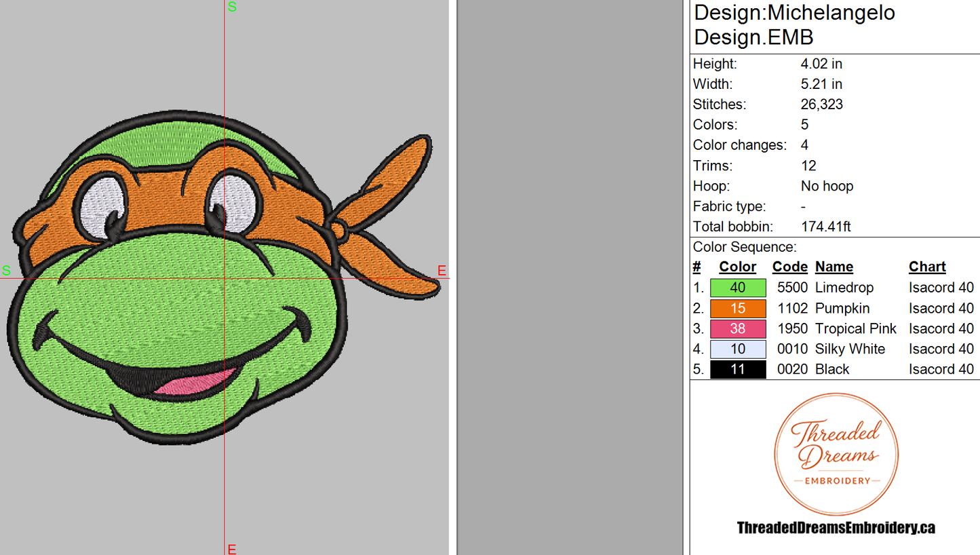Click thread name 'Black'

[x=832, y=369]
